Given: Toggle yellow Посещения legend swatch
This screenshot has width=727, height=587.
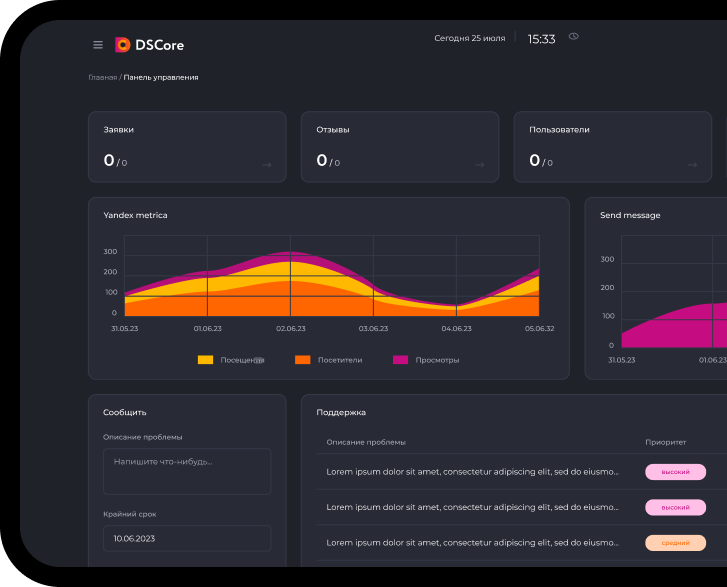Looking at the screenshot, I should click(x=205, y=360).
